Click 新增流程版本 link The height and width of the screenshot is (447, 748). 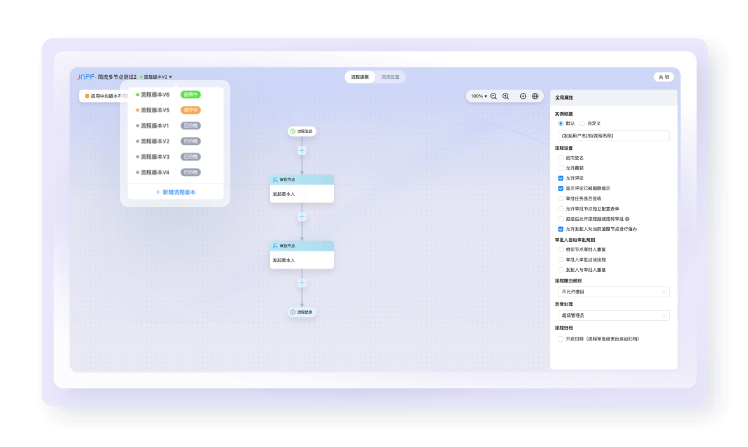click(176, 192)
